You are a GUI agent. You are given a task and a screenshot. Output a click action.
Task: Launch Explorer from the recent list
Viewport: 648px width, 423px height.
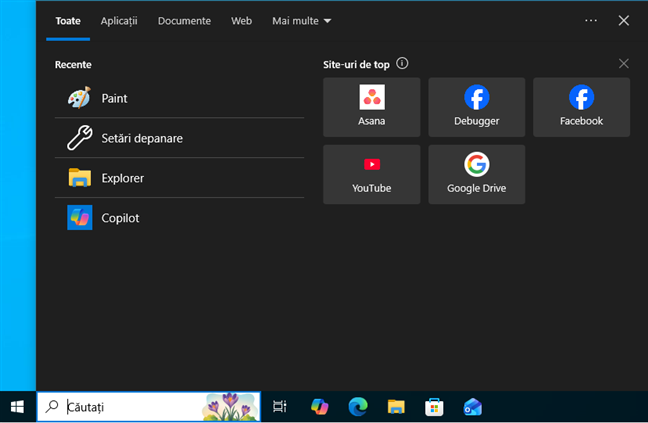point(122,178)
